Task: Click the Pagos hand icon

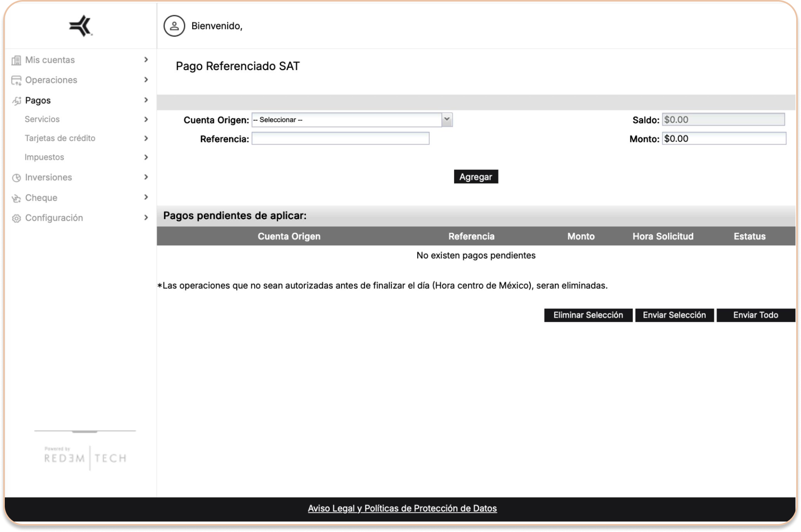Action: tap(16, 101)
